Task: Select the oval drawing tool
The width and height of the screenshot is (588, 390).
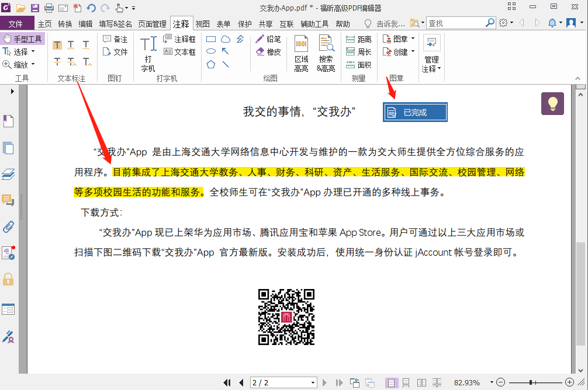Action: pyautogui.click(x=211, y=51)
